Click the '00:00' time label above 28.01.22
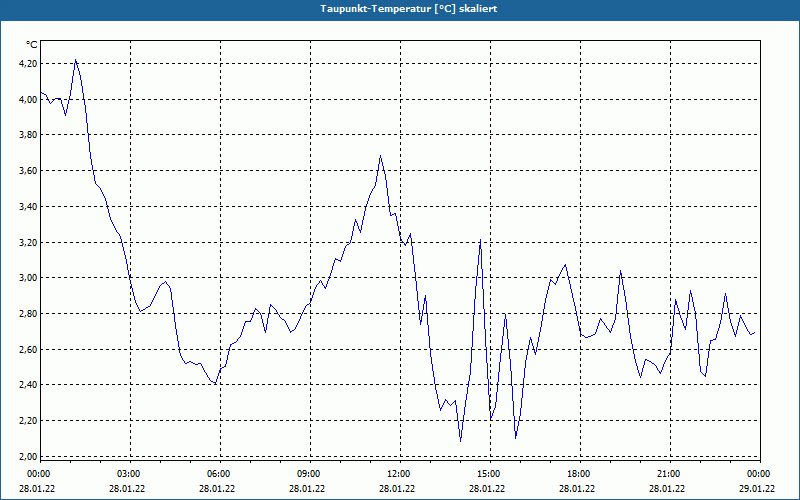 coord(38,474)
